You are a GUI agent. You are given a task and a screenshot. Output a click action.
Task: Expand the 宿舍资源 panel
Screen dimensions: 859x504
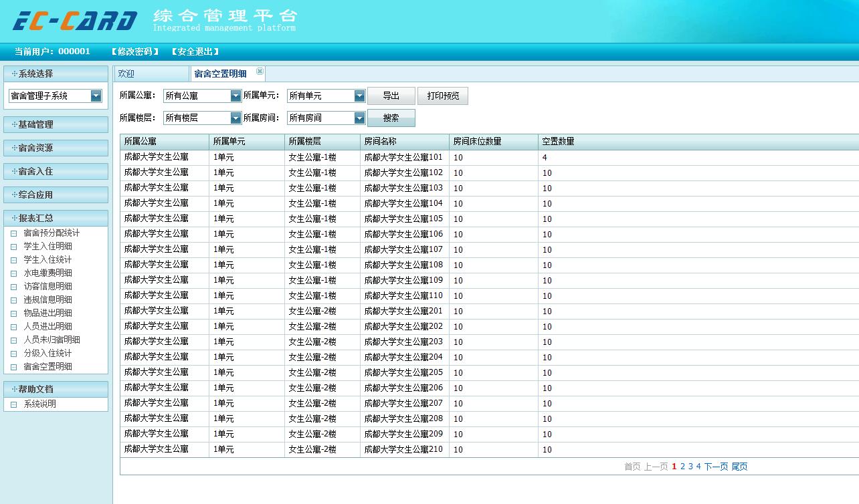[56, 148]
